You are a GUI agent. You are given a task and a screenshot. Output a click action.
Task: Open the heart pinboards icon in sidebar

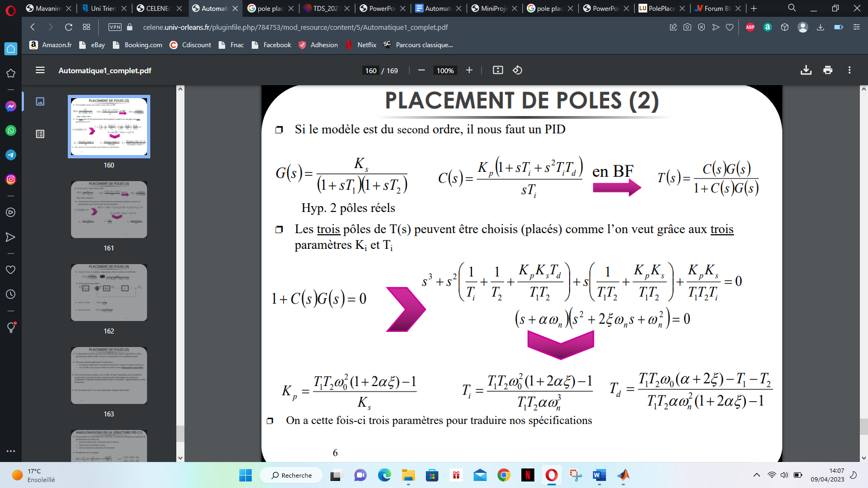tap(11, 269)
